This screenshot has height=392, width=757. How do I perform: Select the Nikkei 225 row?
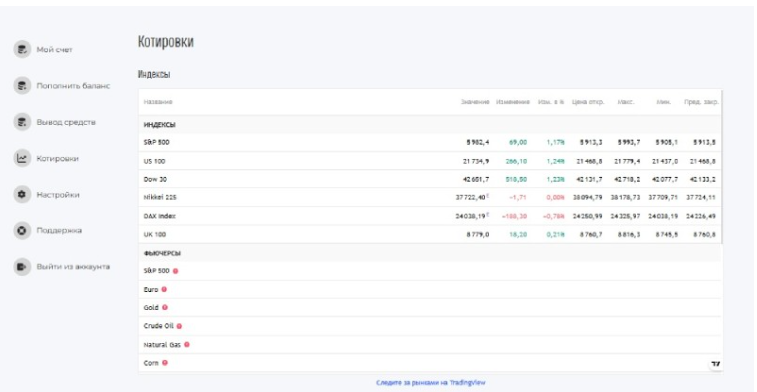coord(430,197)
